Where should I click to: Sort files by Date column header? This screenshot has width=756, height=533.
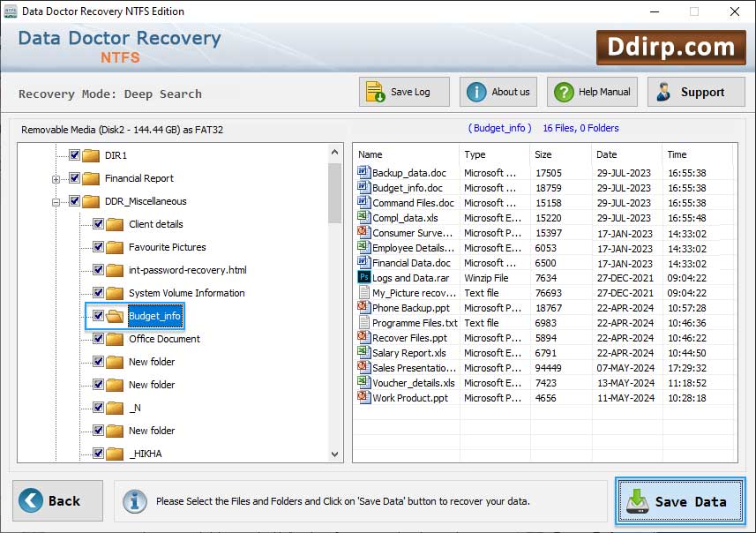click(607, 154)
